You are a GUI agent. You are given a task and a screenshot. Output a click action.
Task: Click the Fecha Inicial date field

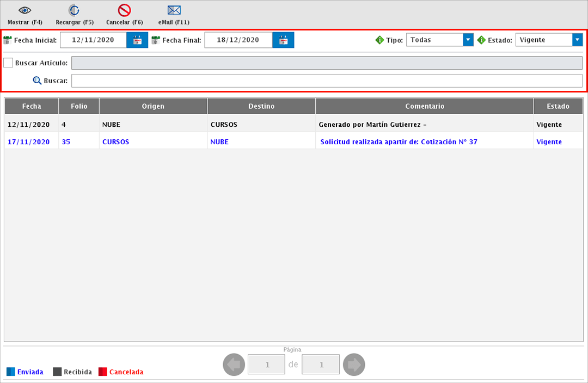93,40
